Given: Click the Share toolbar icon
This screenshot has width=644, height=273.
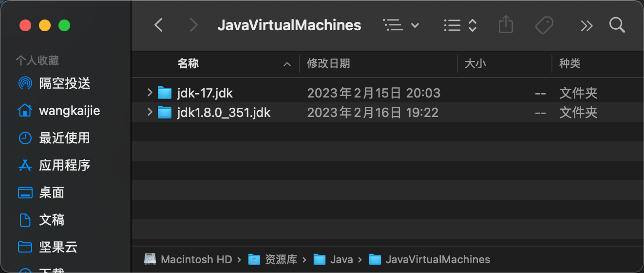Looking at the screenshot, I should pos(506,25).
